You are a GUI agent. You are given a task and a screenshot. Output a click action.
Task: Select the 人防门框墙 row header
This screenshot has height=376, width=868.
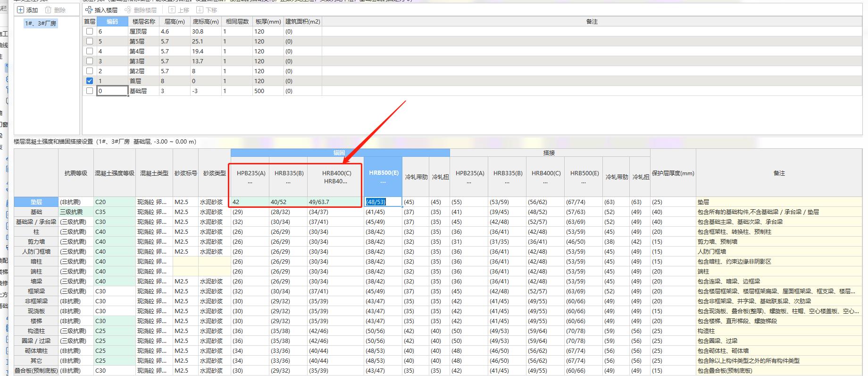coord(36,251)
